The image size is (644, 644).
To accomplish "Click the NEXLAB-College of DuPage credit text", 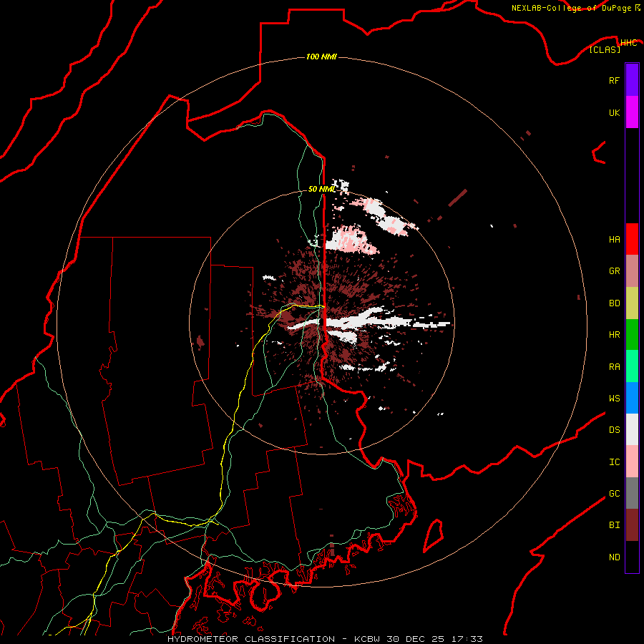I will [571, 8].
